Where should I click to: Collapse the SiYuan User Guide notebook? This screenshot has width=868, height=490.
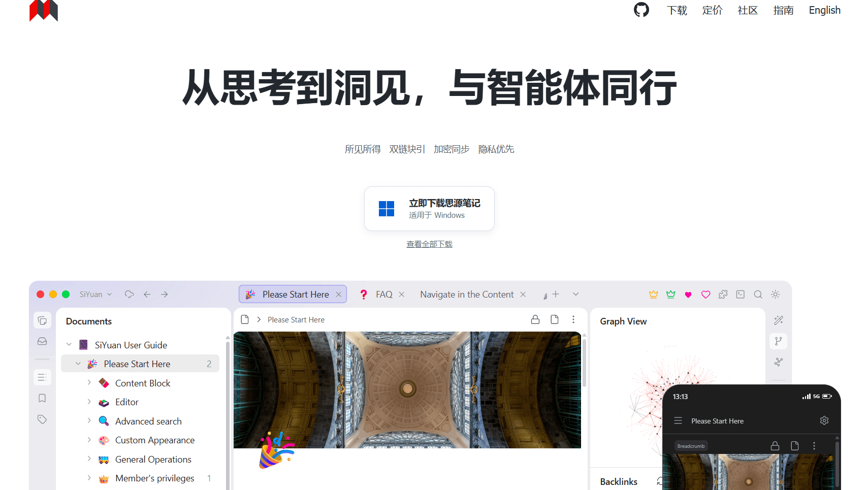[69, 345]
